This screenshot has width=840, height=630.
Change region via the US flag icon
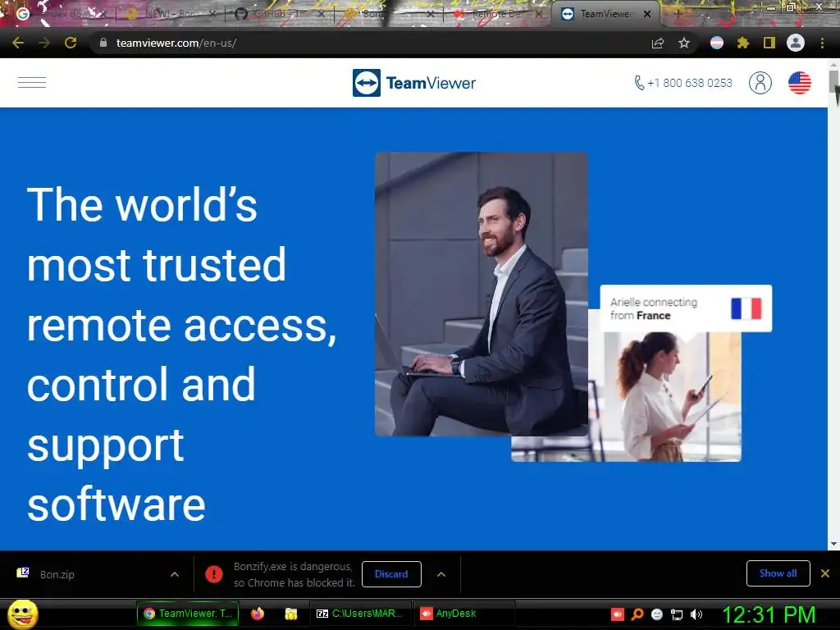click(799, 83)
